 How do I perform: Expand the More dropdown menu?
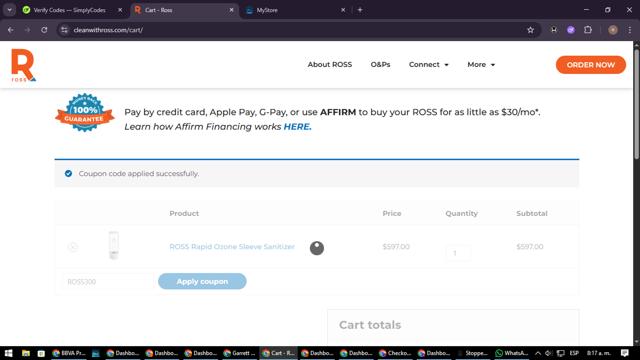[481, 64]
